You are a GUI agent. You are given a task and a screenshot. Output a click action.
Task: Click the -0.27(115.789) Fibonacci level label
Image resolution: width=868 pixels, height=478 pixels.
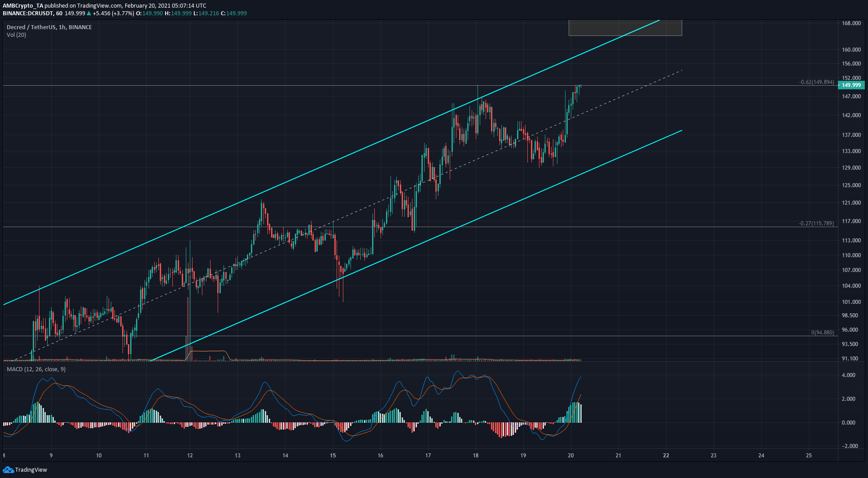[x=816, y=224]
